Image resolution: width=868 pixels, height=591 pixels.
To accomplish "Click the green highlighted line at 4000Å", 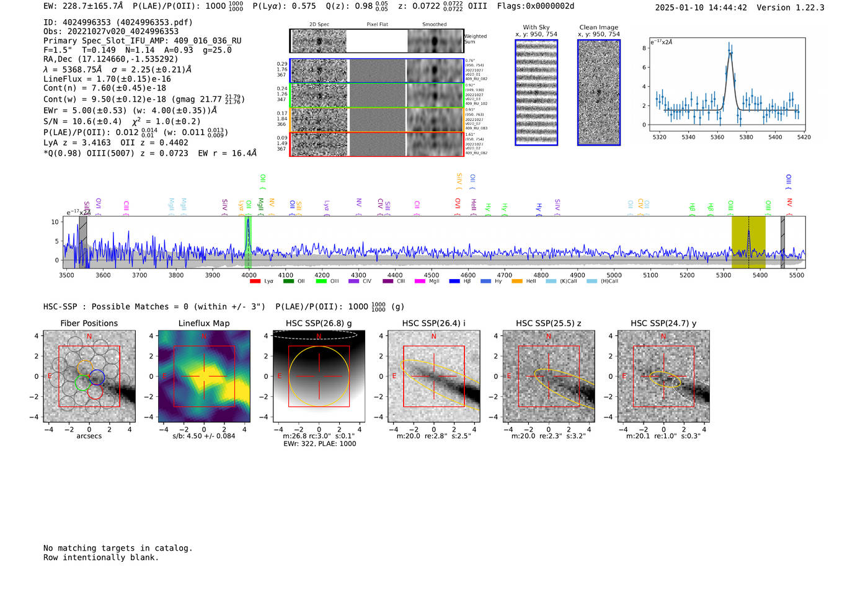I will (x=248, y=242).
